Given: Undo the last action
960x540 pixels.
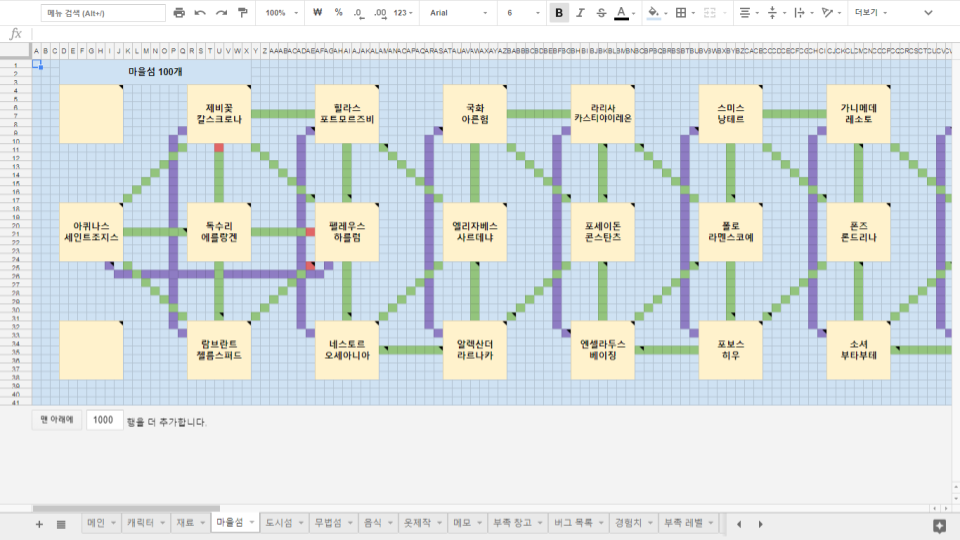Looking at the screenshot, I should 200,13.
